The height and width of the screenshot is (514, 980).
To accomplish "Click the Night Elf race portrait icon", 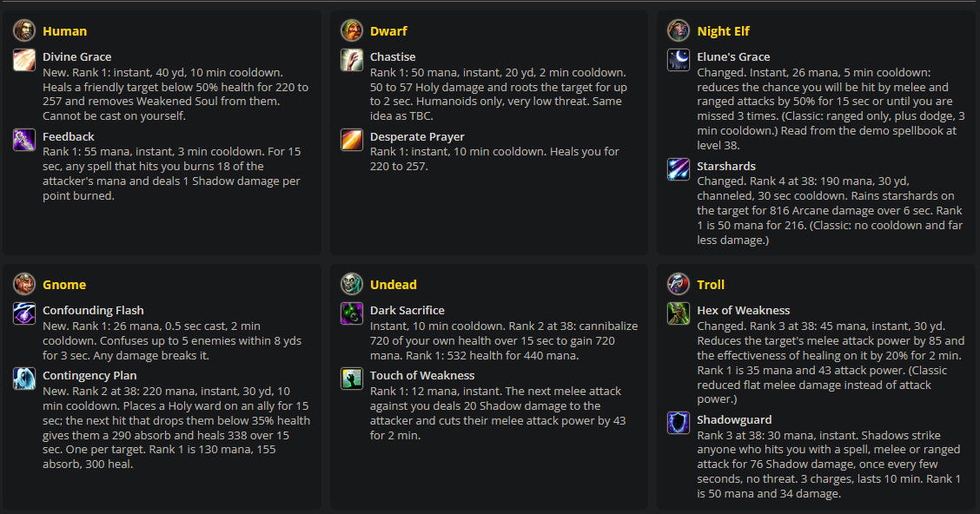I will click(x=679, y=30).
